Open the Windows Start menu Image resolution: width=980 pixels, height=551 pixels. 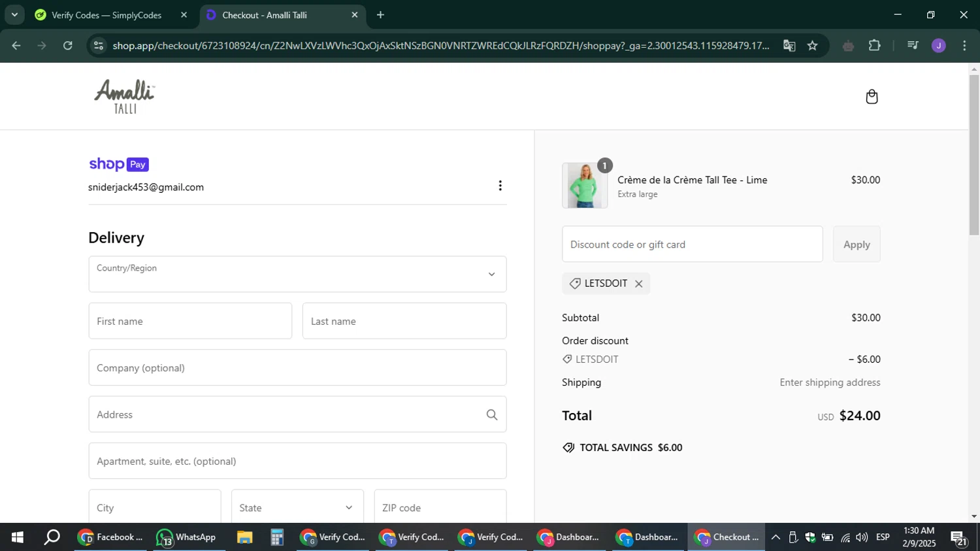click(17, 537)
